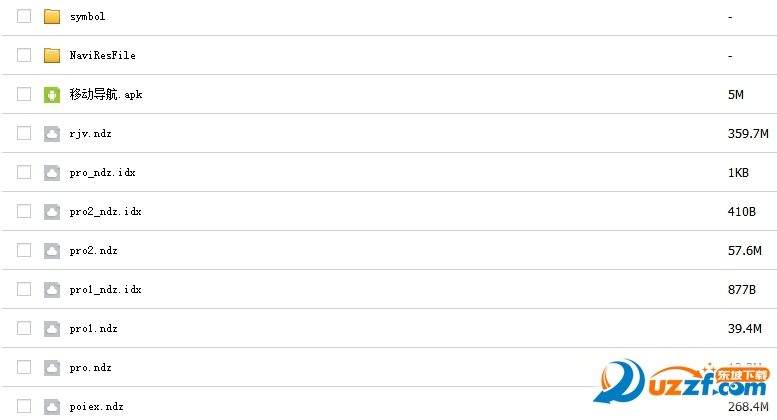
Task: Click the file icon beside pro1.ndz
Action: pyautogui.click(x=52, y=329)
